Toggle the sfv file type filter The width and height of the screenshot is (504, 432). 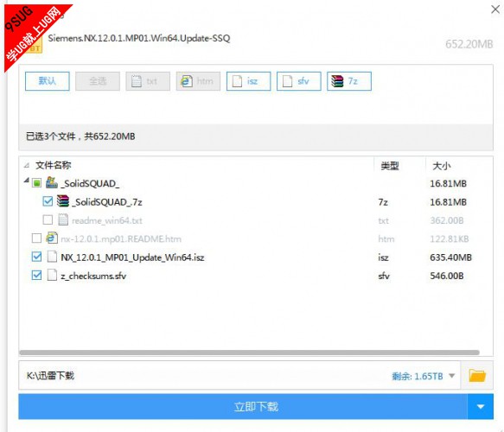click(298, 81)
